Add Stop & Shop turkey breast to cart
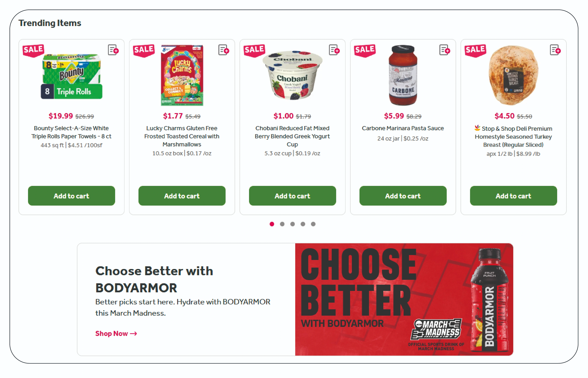 pos(513,196)
